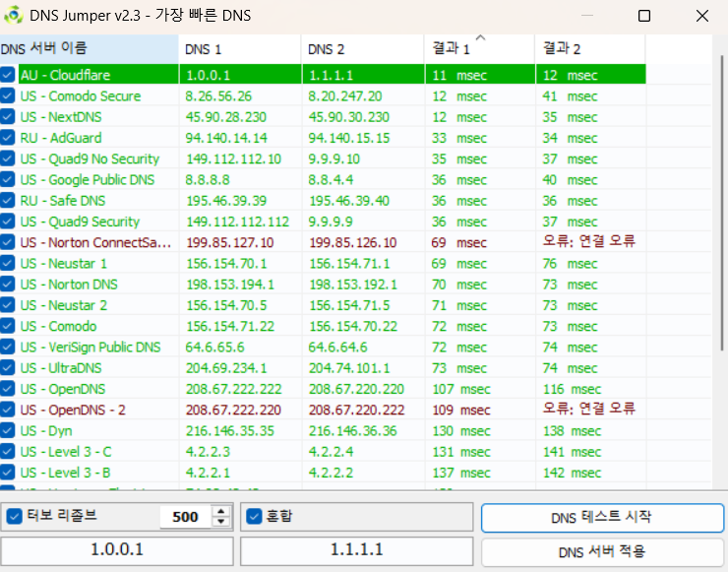Minimize the DNS Jumper window
This screenshot has width=728, height=572.
[587, 16]
